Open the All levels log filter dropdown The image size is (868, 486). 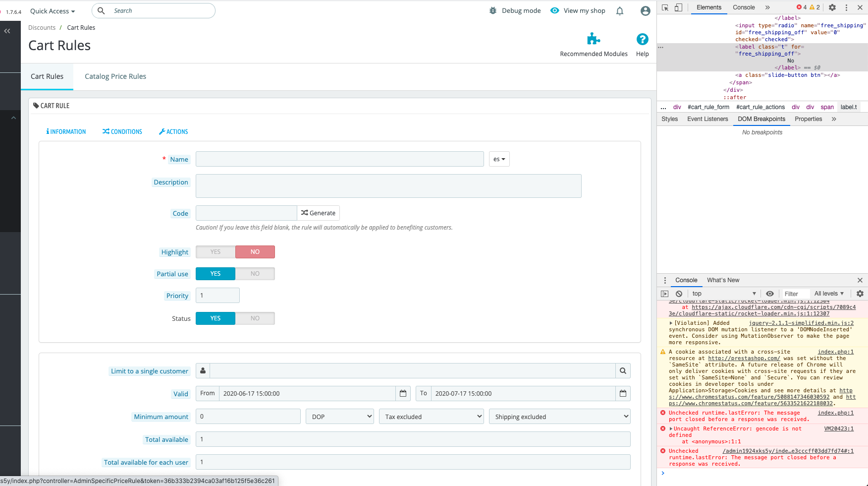[829, 294]
